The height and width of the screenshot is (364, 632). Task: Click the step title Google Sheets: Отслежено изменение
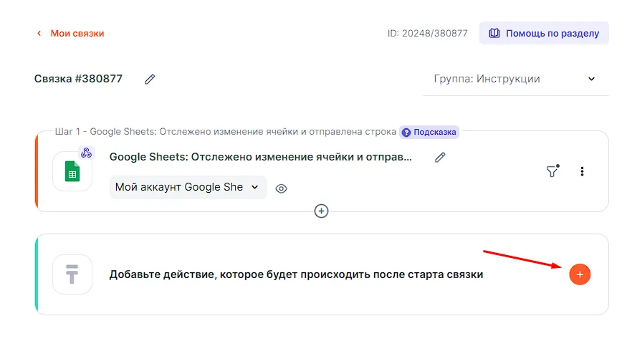coord(260,157)
